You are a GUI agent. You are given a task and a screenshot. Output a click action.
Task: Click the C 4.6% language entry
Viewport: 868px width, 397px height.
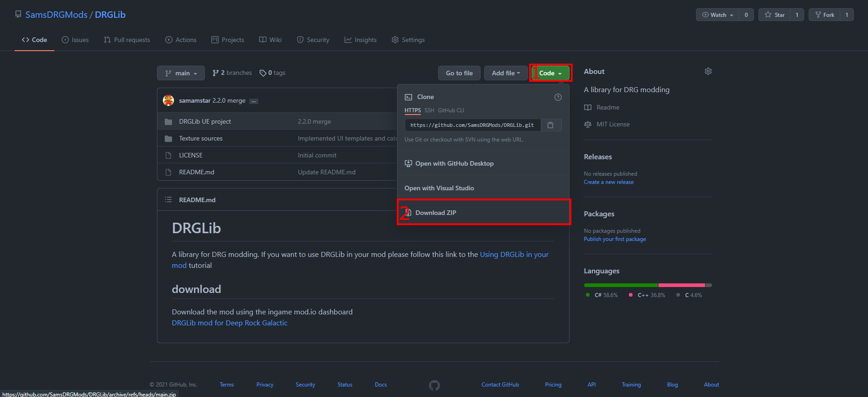coord(689,295)
